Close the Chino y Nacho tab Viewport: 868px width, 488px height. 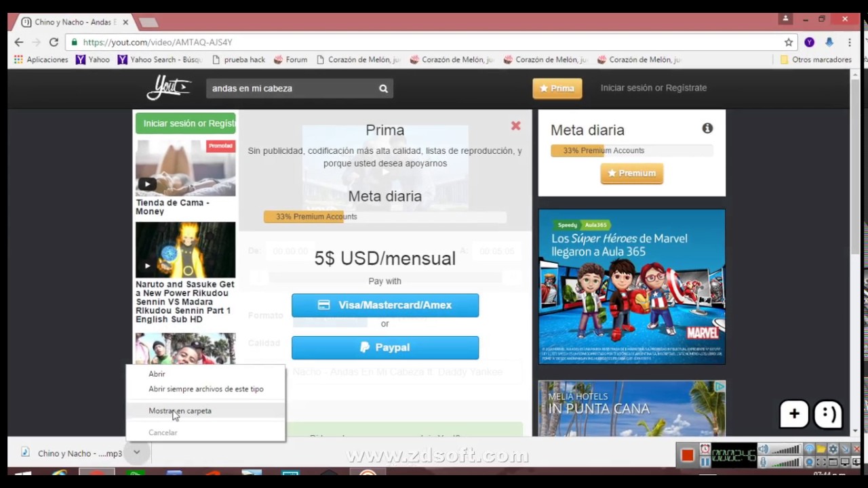pyautogui.click(x=125, y=22)
